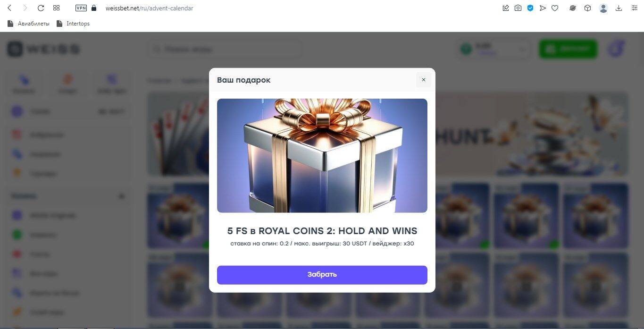Reload the page with the refresh icon
Image resolution: width=644 pixels, height=329 pixels.
click(x=41, y=8)
